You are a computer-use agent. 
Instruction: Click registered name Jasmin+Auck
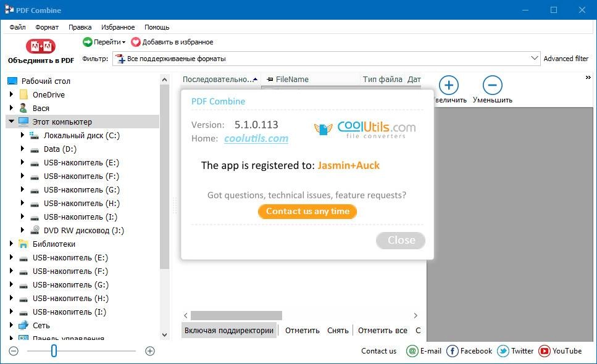pyautogui.click(x=348, y=165)
